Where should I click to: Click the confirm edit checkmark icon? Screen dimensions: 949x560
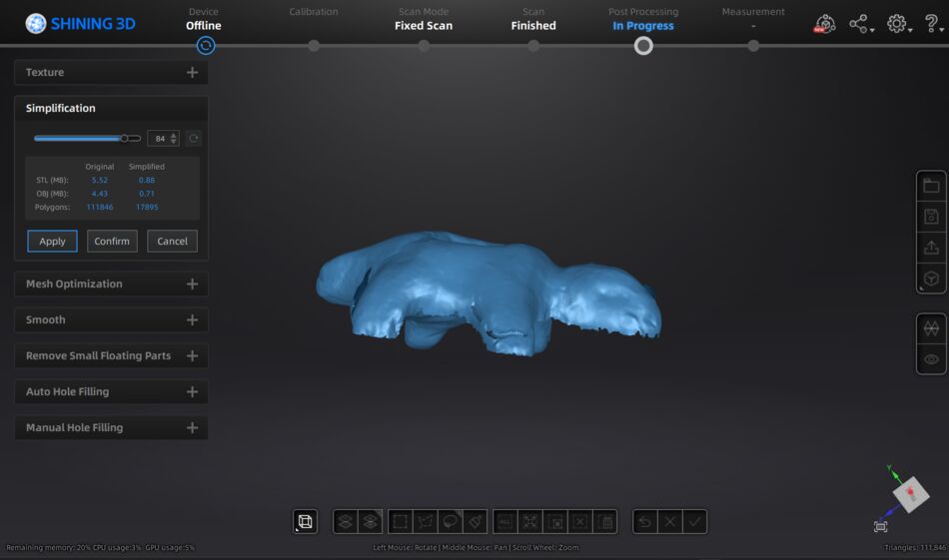click(x=695, y=521)
